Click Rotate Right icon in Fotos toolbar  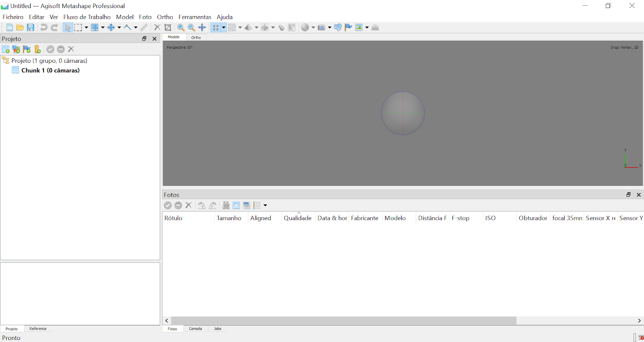213,206
